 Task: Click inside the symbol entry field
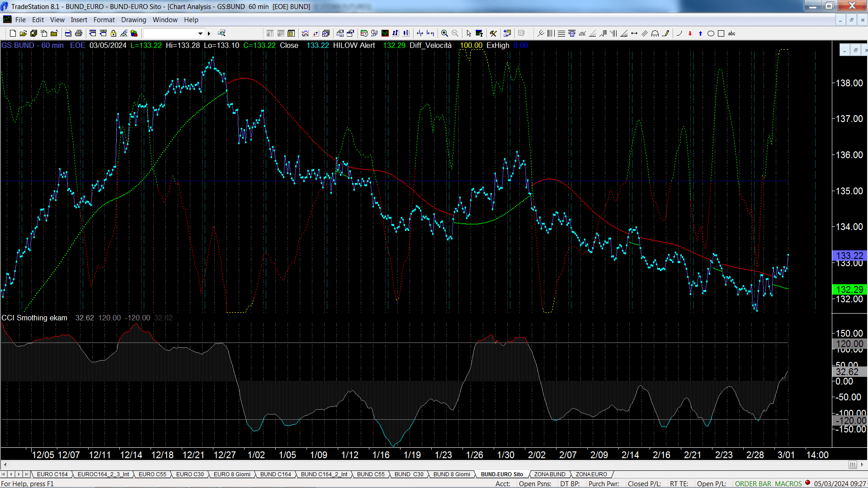pyautogui.click(x=170, y=33)
